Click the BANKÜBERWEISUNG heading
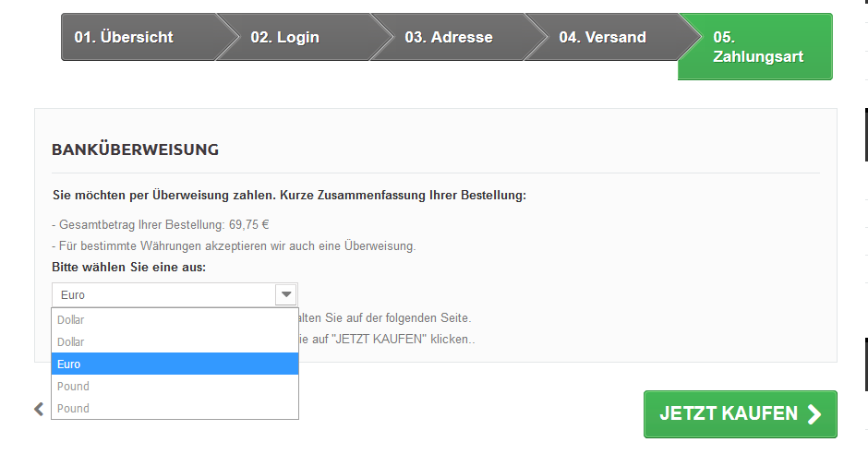Image resolution: width=868 pixels, height=454 pixels. pyautogui.click(x=135, y=149)
